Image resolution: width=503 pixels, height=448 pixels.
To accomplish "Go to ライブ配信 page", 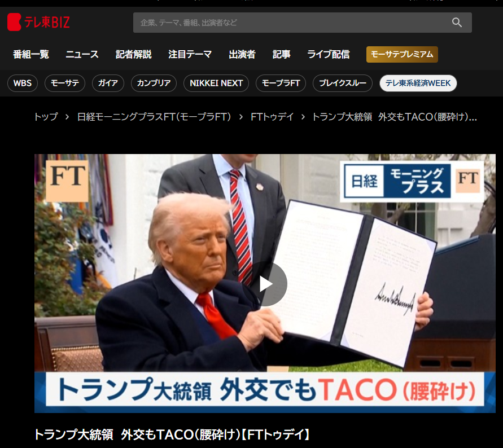I will 328,55.
